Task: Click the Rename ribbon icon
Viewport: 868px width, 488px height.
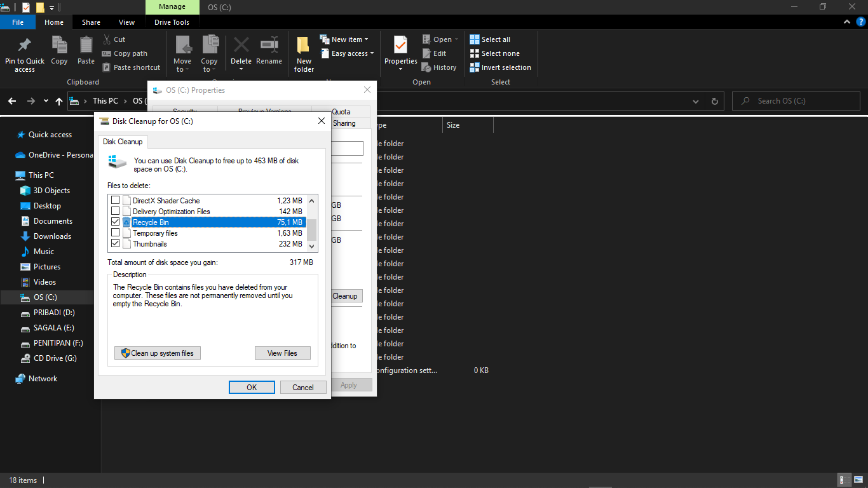Action: click(x=269, y=44)
